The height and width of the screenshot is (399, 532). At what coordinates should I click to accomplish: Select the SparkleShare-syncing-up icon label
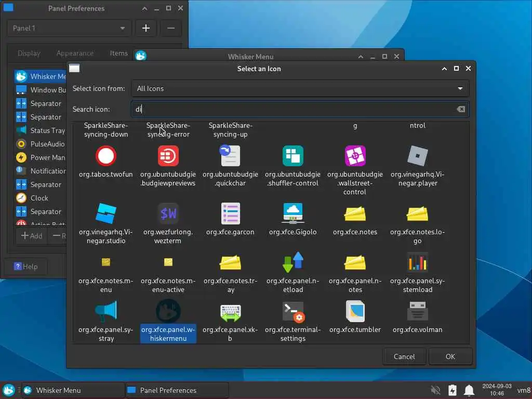click(x=230, y=130)
